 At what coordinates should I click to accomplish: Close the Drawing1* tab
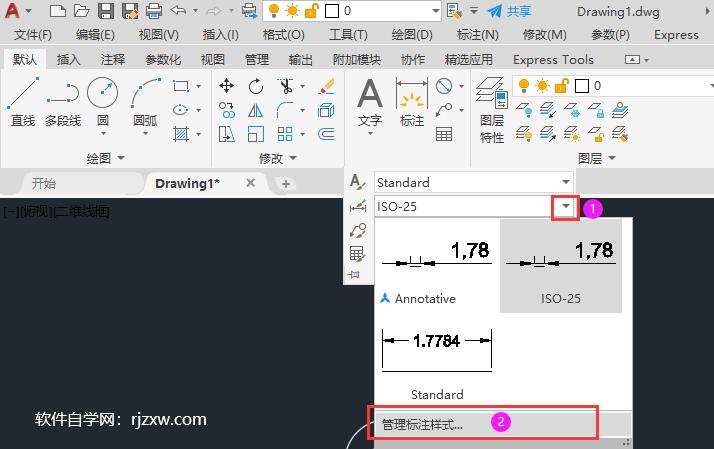[x=250, y=183]
